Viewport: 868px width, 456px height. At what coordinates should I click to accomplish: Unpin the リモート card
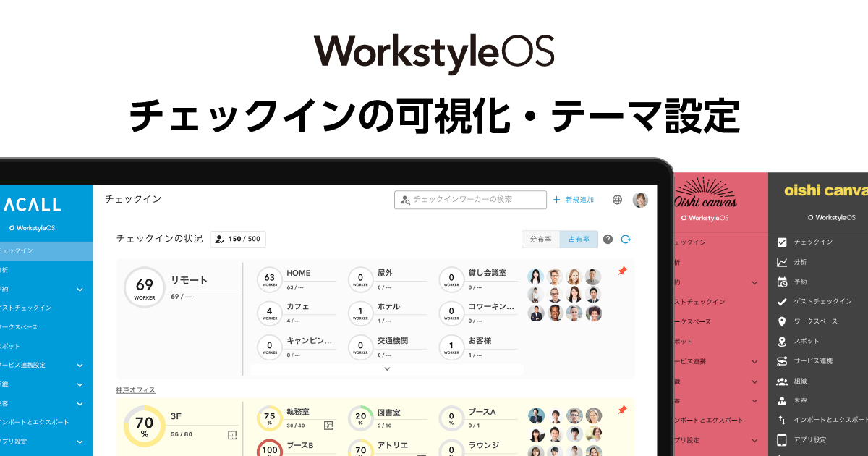622,271
